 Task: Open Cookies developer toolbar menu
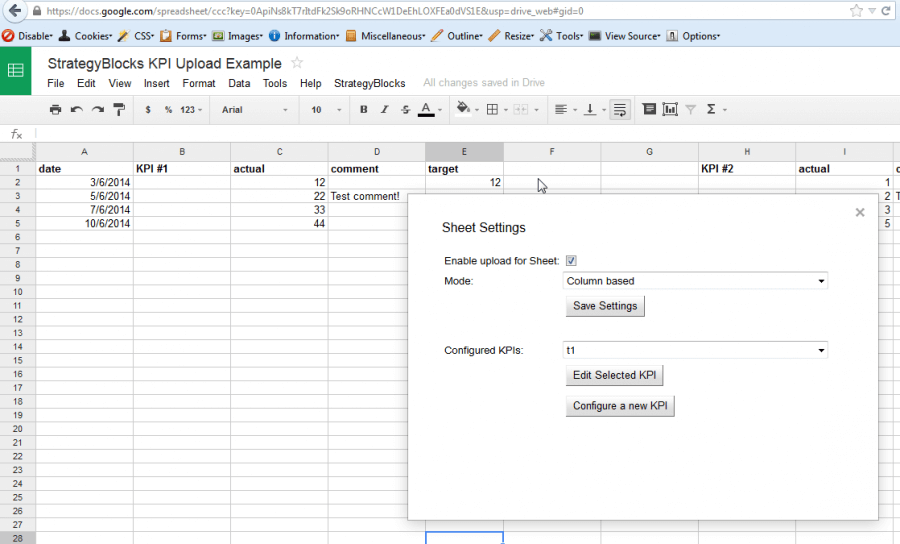tap(86, 36)
